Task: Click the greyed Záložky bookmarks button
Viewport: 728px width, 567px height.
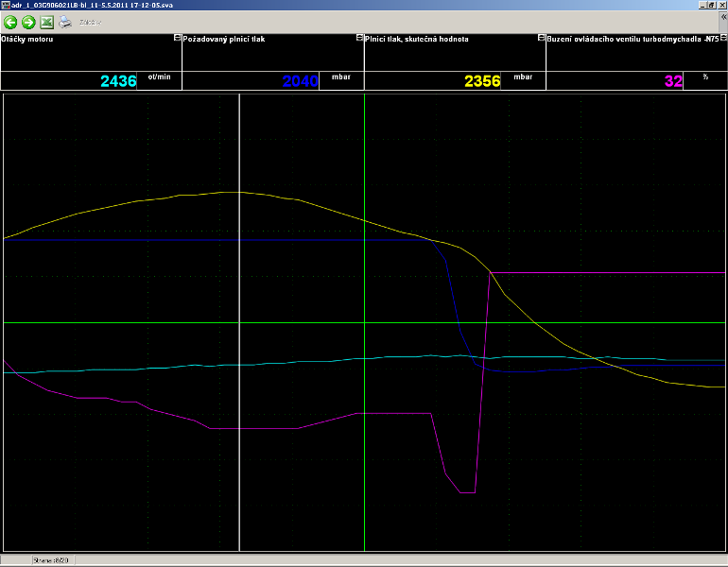Action: [90, 23]
